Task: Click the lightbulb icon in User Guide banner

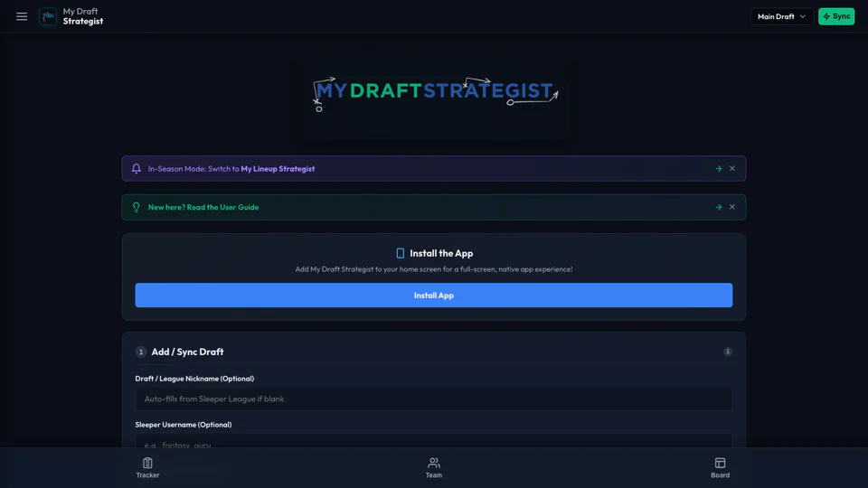Action: coord(137,207)
